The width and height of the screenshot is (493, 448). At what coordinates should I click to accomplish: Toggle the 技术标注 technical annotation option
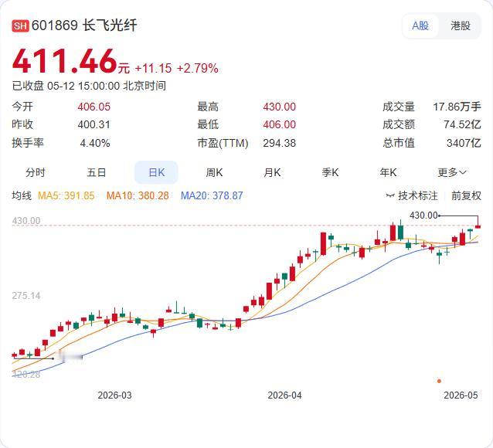412,195
